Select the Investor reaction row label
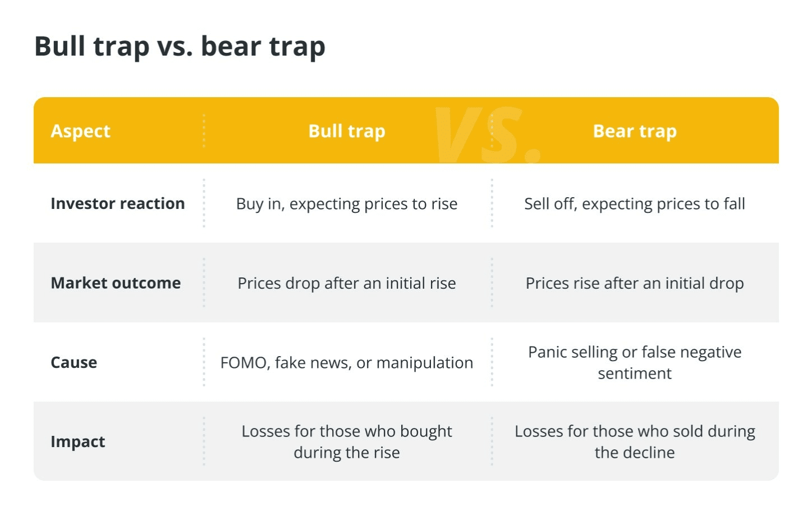The width and height of the screenshot is (812, 510). pyautogui.click(x=118, y=203)
